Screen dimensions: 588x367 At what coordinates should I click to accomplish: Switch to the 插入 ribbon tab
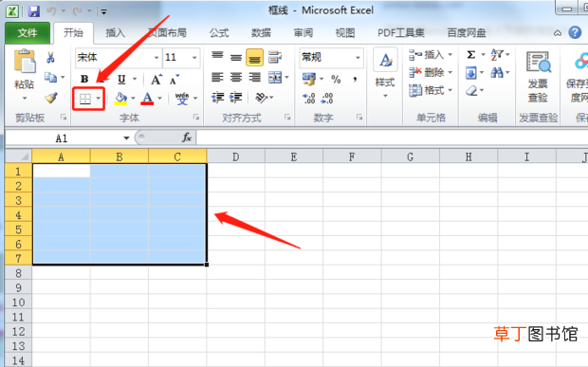click(x=115, y=33)
